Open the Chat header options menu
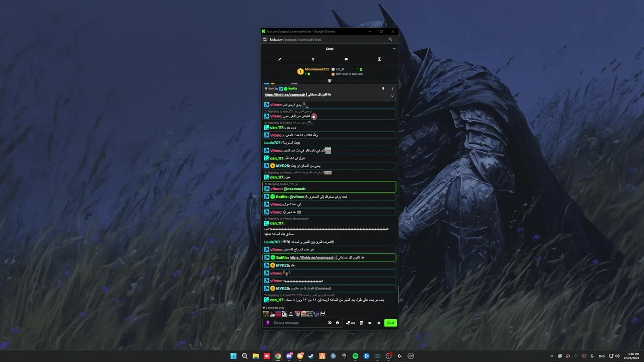This screenshot has width=644, height=362. tap(394, 49)
